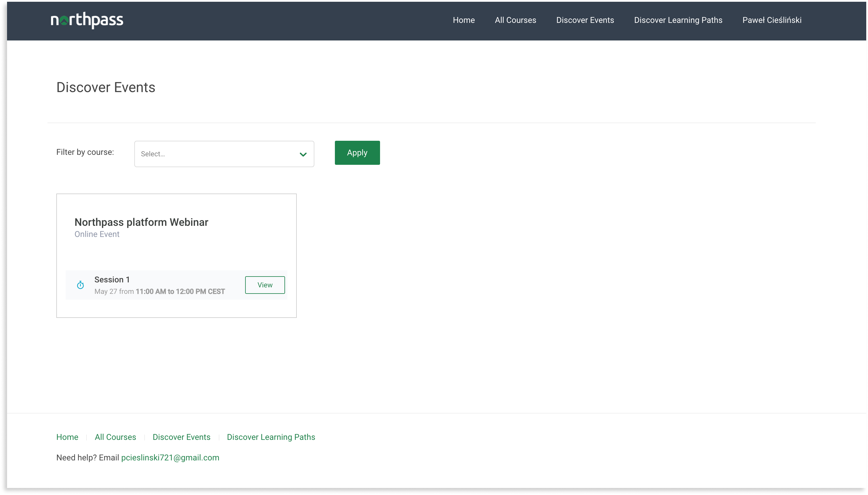Click the Discover Events page heading
The image size is (868, 495).
tap(106, 87)
